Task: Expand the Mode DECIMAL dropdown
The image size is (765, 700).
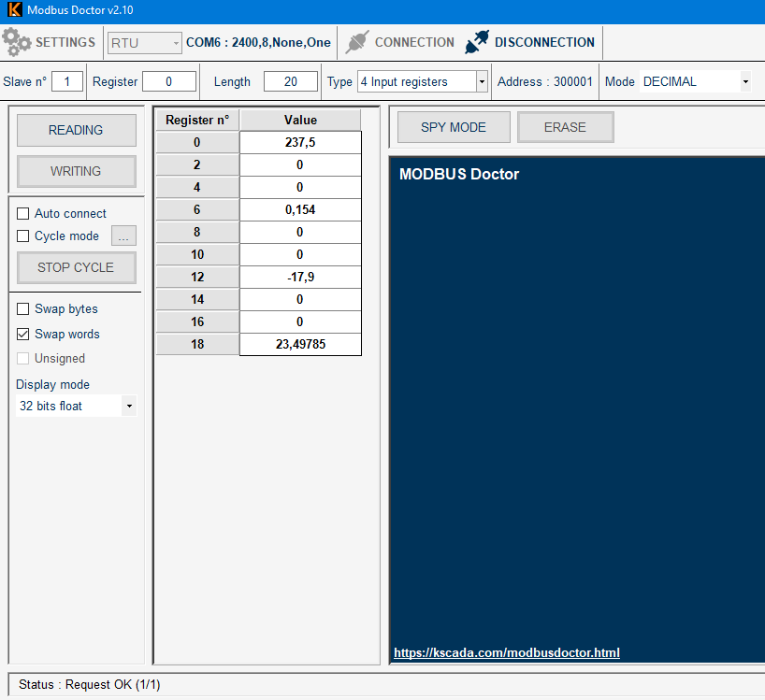Action: coord(744,82)
